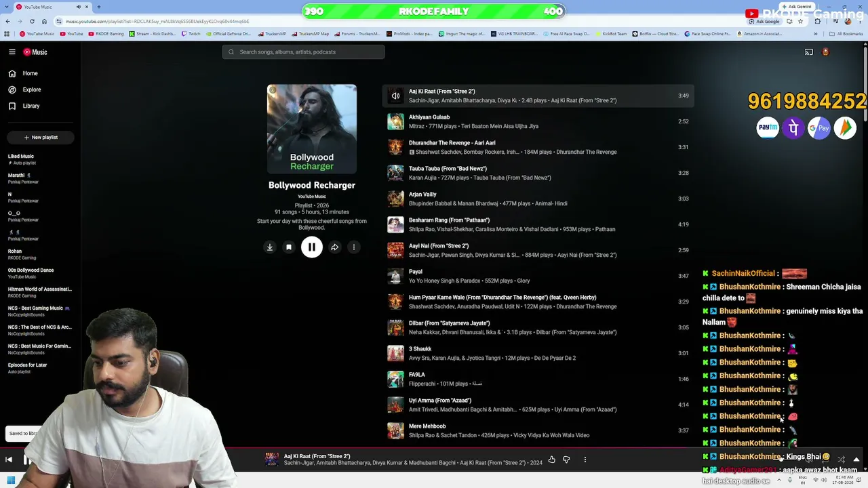The height and width of the screenshot is (488, 868).
Task: Open the Twitch bookmark
Action: pos(191,34)
